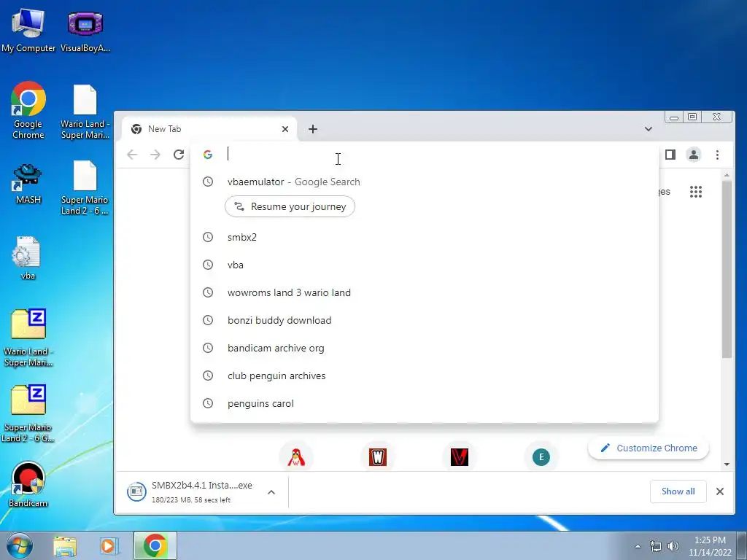Open Super Mario Land 2 zip archive
The width and height of the screenshot is (747, 560).
pyautogui.click(x=28, y=413)
